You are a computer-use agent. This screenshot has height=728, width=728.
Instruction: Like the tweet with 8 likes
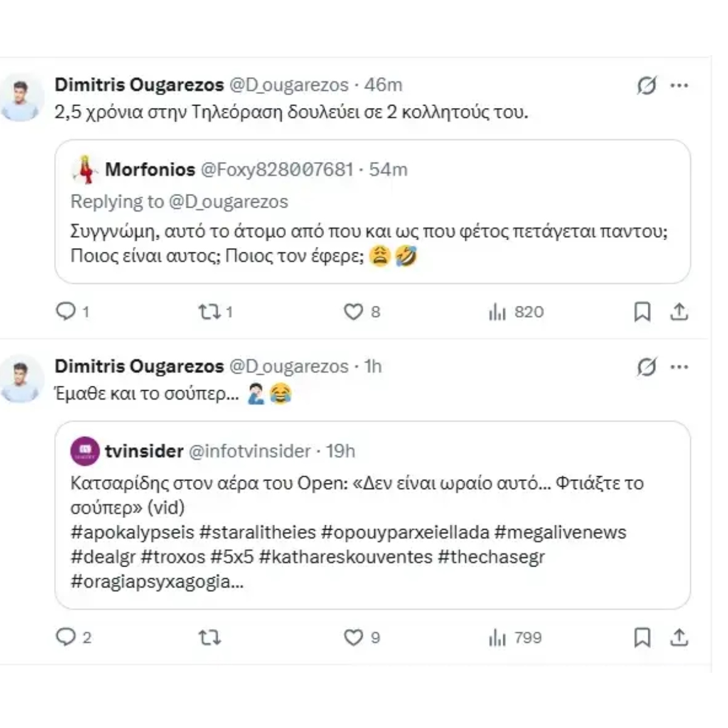point(355,312)
